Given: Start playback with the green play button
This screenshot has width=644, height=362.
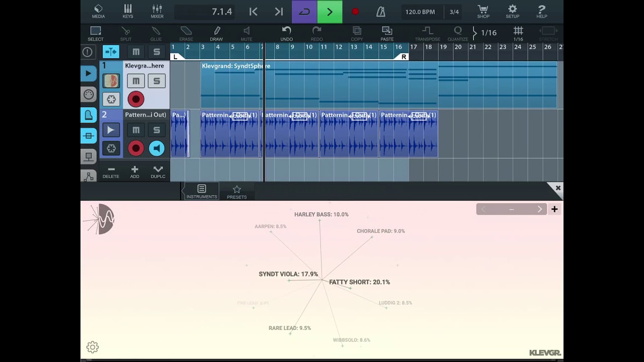Looking at the screenshot, I should 330,12.
